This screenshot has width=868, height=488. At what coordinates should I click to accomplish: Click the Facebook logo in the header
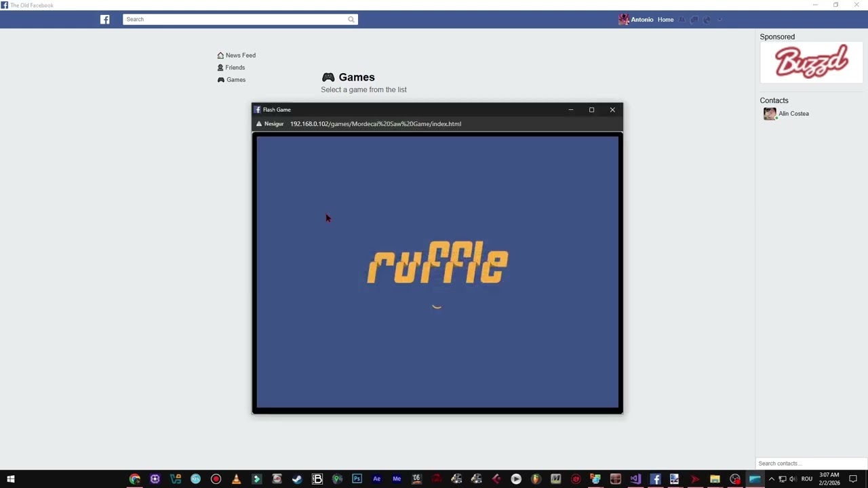coord(105,19)
